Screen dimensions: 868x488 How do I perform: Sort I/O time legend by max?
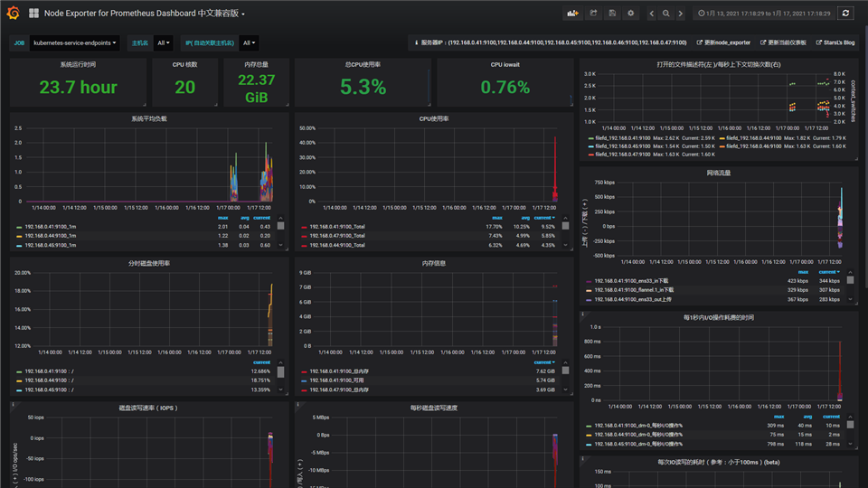(778, 417)
